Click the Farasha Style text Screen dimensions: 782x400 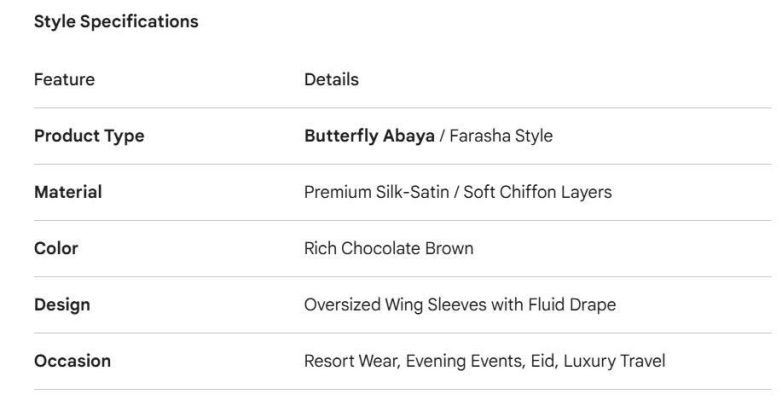501,136
